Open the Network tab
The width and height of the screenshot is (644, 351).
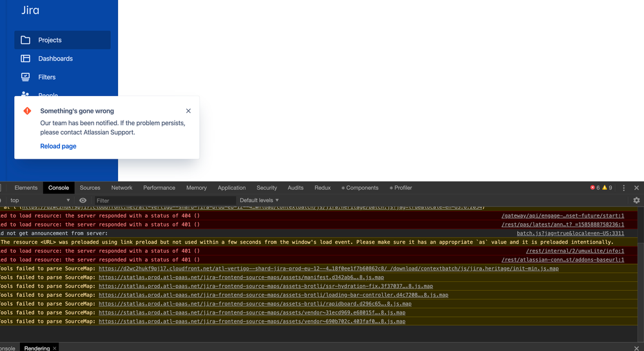122,188
